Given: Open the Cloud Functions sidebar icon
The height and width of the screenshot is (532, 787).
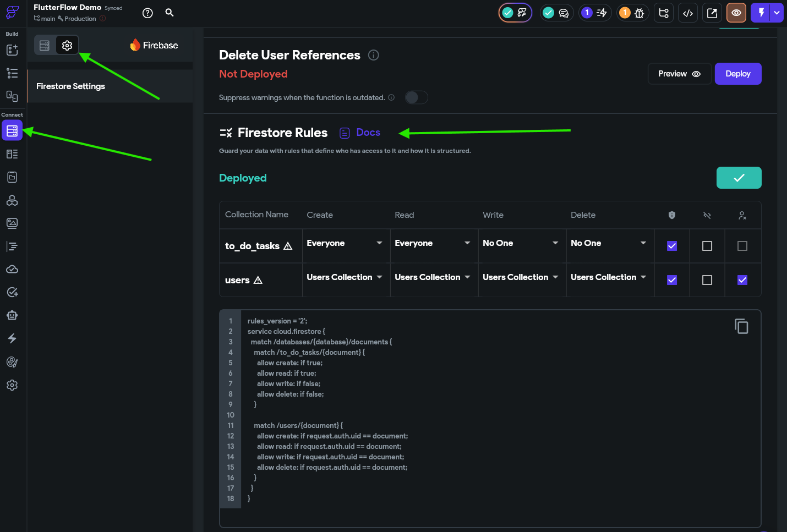Looking at the screenshot, I should (12, 269).
